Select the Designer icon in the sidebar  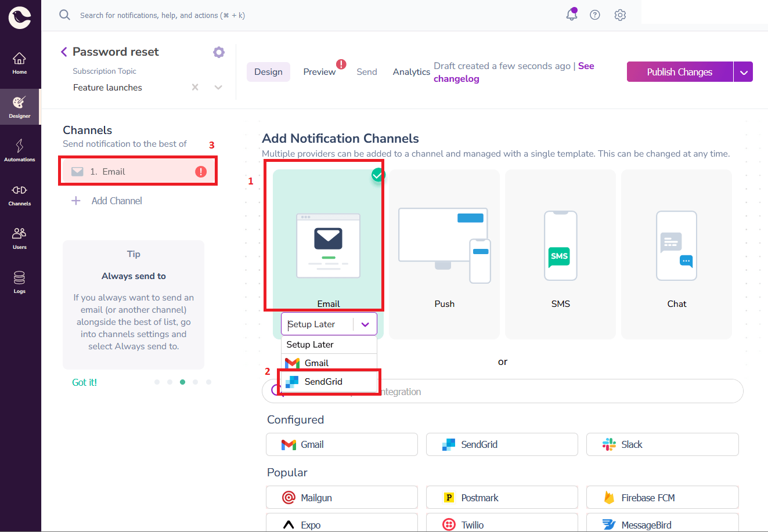[x=20, y=107]
